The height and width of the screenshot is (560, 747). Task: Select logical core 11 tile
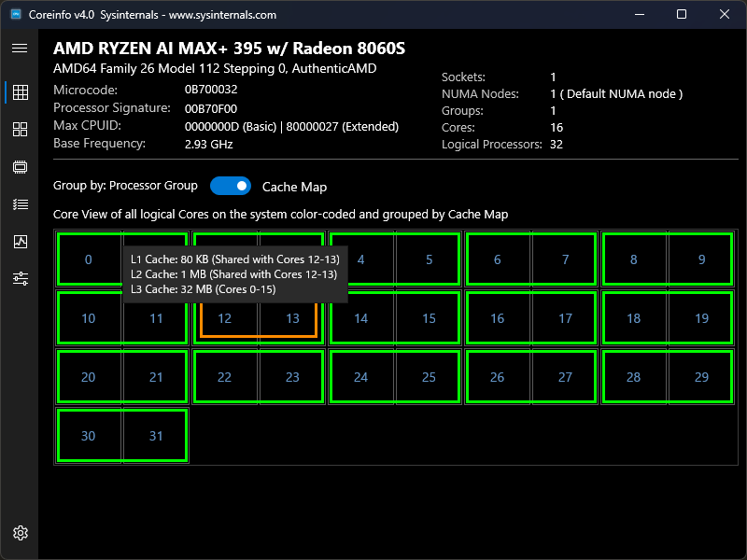156,318
